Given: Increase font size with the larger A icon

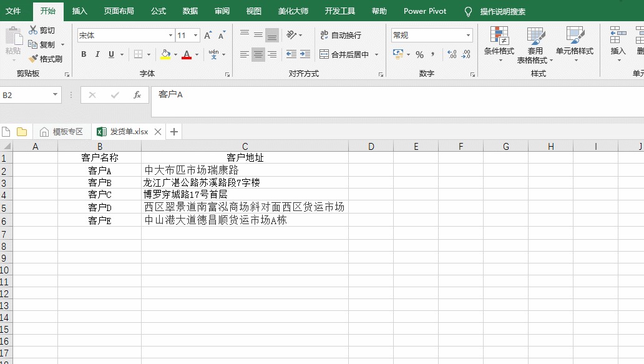Looking at the screenshot, I should [208, 36].
